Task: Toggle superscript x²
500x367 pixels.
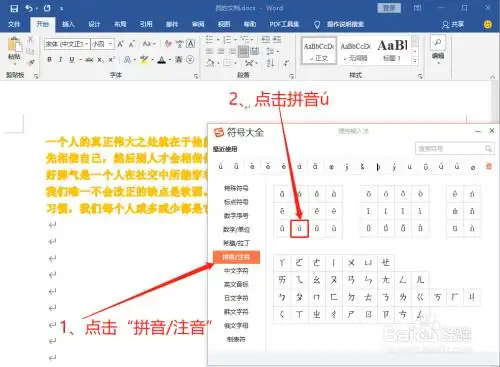Action: coord(112,60)
